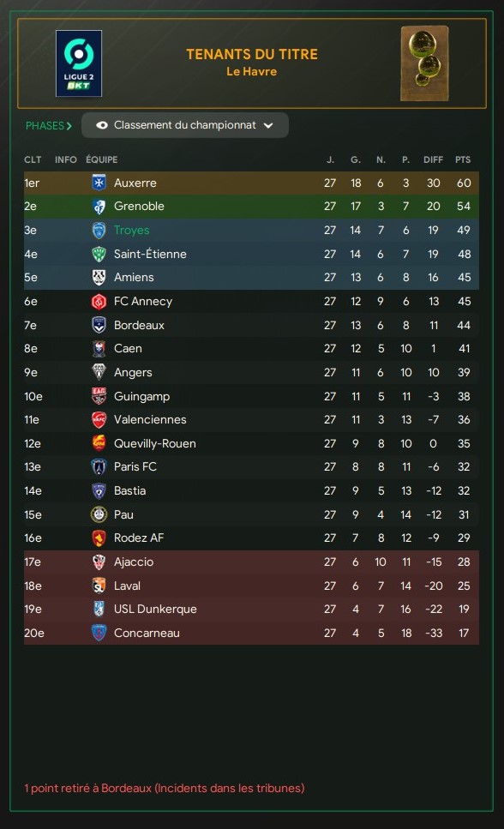Click the Paris FC team name

tap(135, 467)
